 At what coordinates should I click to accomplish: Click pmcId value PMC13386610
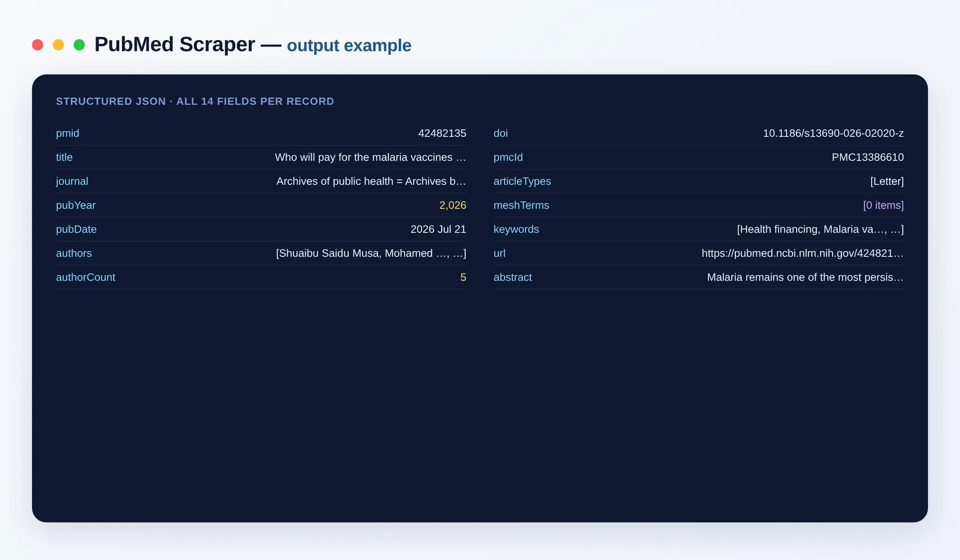[868, 157]
